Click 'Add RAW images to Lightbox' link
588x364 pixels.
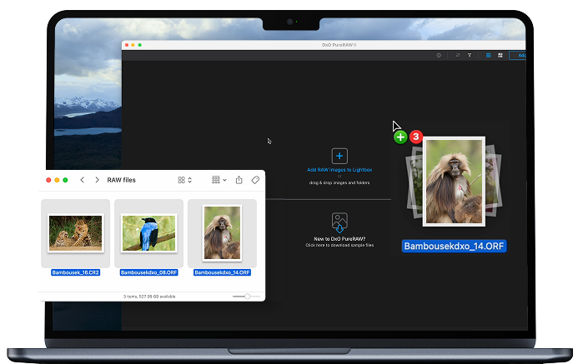(x=339, y=170)
